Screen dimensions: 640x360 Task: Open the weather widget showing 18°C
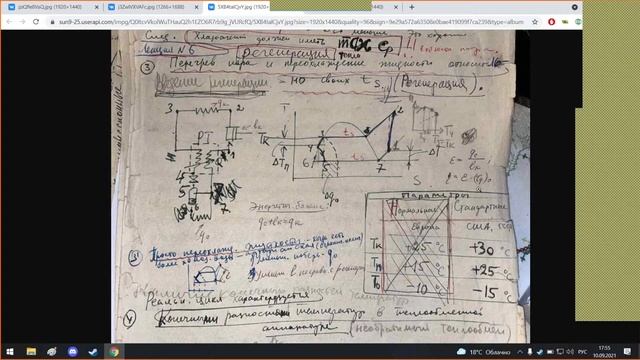[x=484, y=352]
